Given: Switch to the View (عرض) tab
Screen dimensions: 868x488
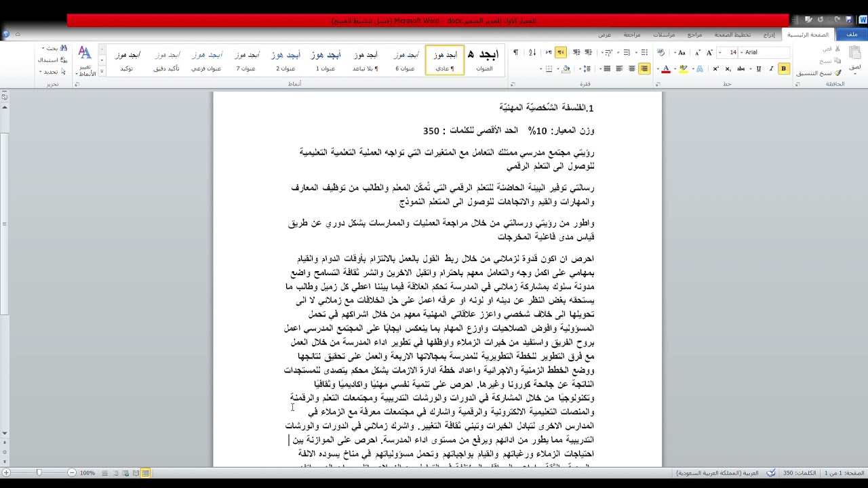Looking at the screenshot, I should (604, 35).
